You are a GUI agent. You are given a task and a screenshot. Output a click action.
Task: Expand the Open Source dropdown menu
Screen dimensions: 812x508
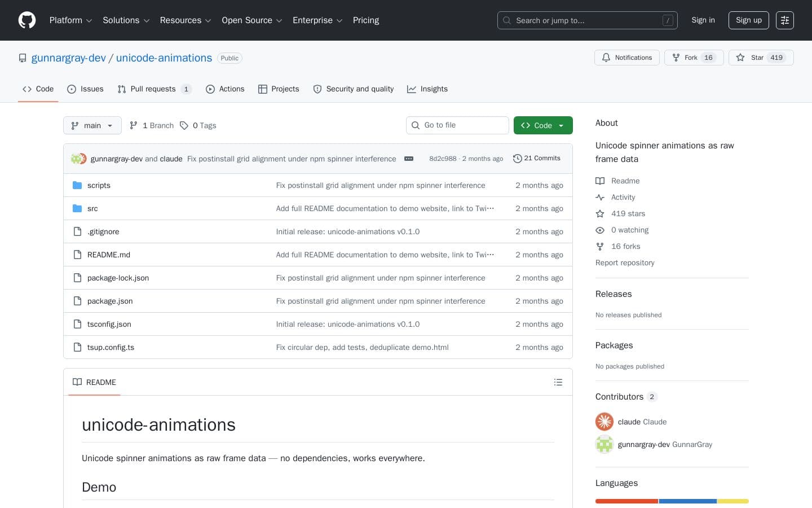pyautogui.click(x=252, y=20)
